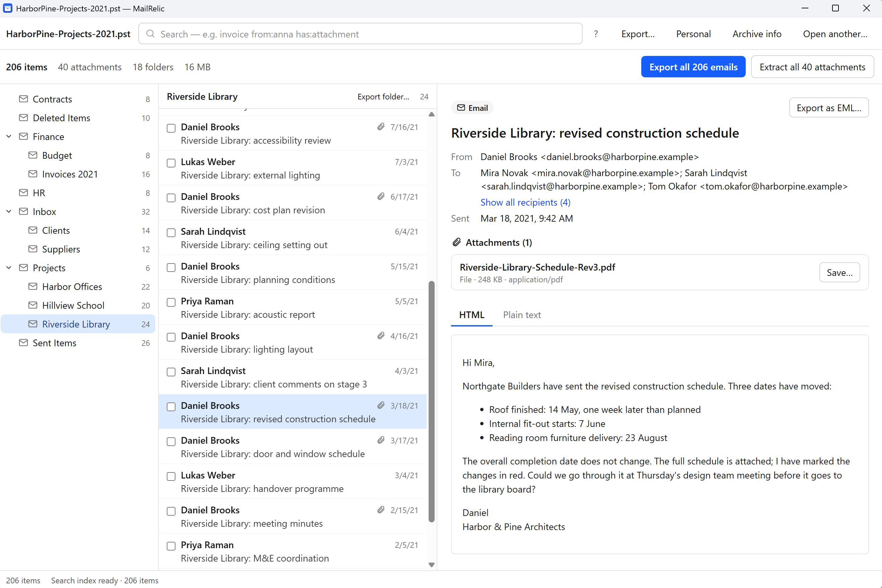Open the Export... menu in top bar
The height and width of the screenshot is (588, 882).
click(638, 34)
